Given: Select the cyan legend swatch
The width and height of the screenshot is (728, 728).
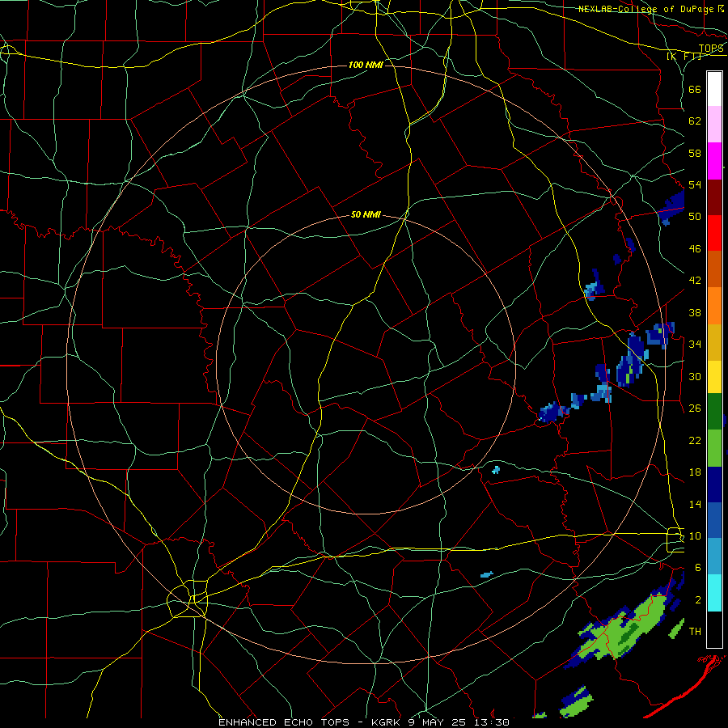Looking at the screenshot, I should (x=714, y=593).
